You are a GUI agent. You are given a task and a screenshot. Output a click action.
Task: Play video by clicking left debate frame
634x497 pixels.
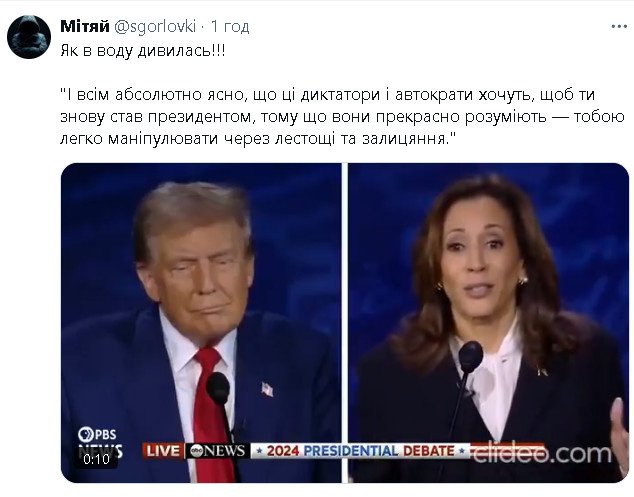[x=201, y=323]
